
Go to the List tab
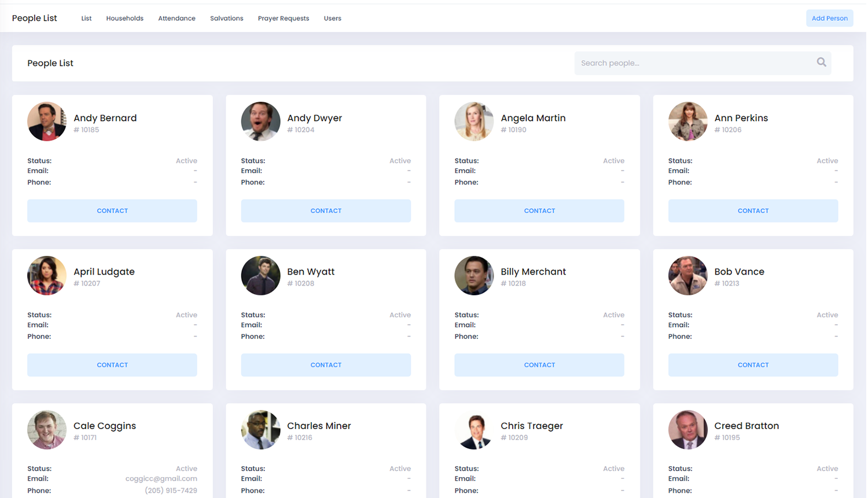pyautogui.click(x=86, y=19)
